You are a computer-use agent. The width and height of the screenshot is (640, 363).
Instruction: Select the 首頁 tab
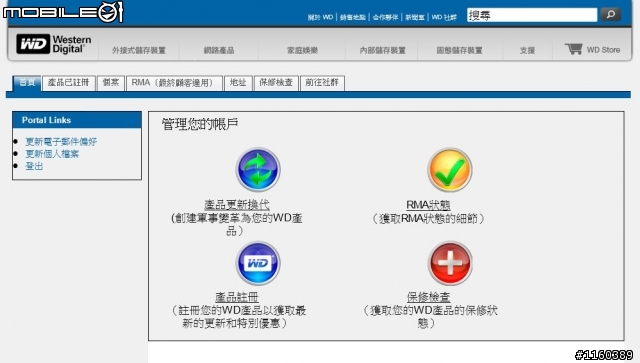pyautogui.click(x=27, y=83)
